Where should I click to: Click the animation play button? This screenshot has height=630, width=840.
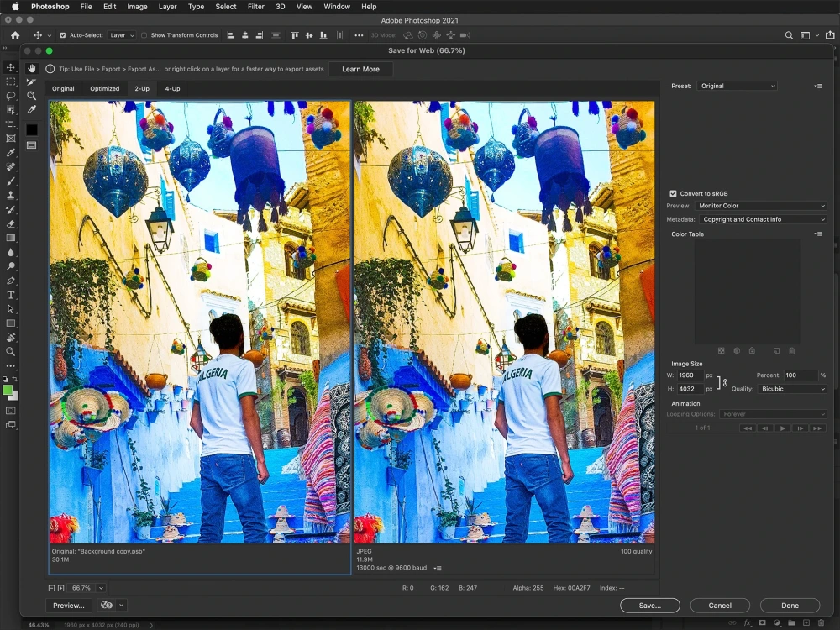click(782, 428)
